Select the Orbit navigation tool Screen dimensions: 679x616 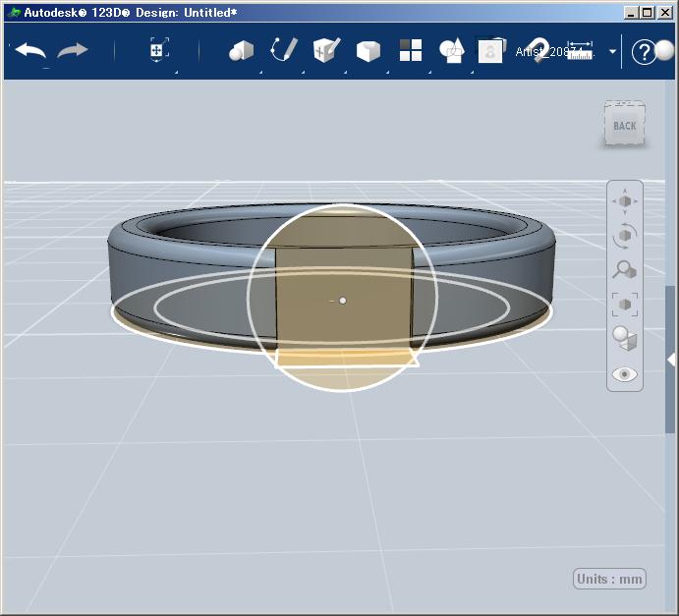pyautogui.click(x=625, y=236)
